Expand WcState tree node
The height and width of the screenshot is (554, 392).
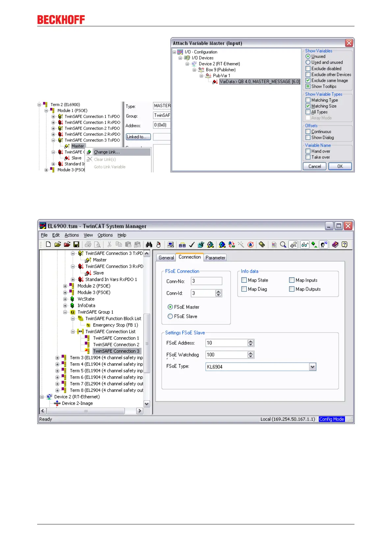point(65,299)
